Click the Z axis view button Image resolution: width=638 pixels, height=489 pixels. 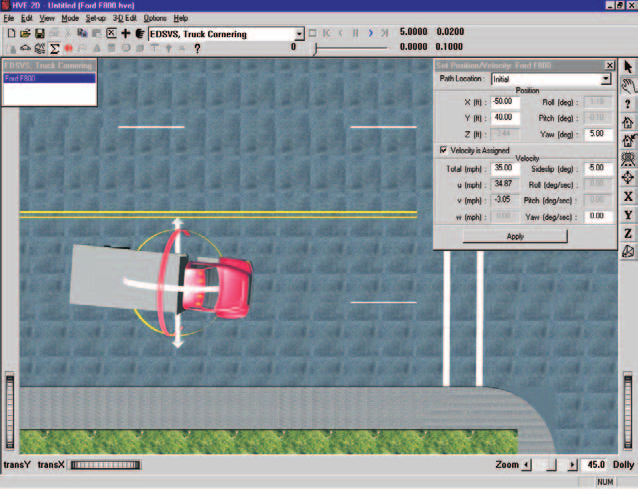coord(628,234)
